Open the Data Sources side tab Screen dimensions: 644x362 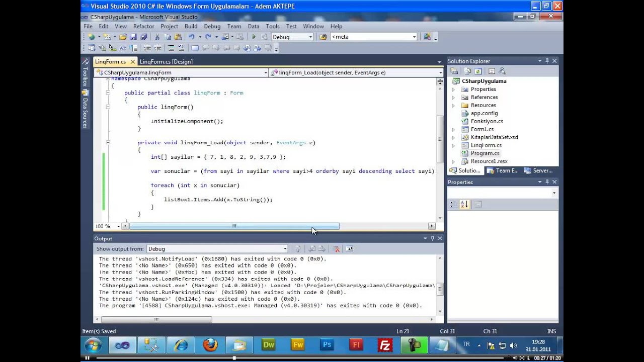click(85, 110)
